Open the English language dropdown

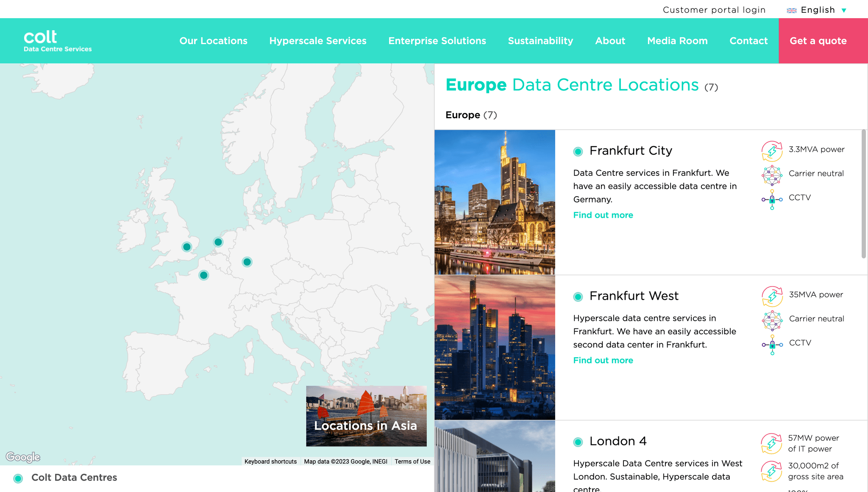[817, 10]
